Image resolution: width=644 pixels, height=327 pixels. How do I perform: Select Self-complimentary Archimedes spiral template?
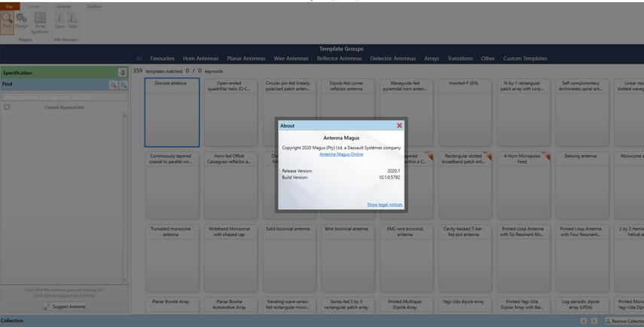[582, 112]
